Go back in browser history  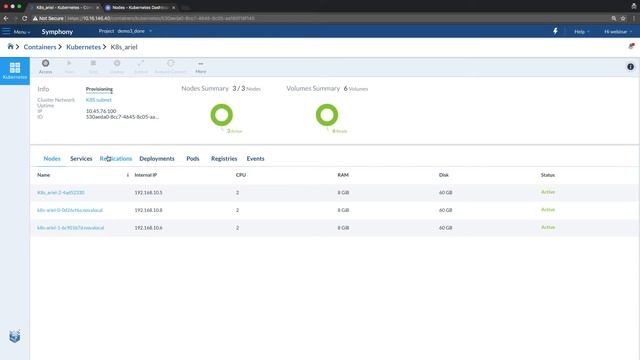coord(6,18)
